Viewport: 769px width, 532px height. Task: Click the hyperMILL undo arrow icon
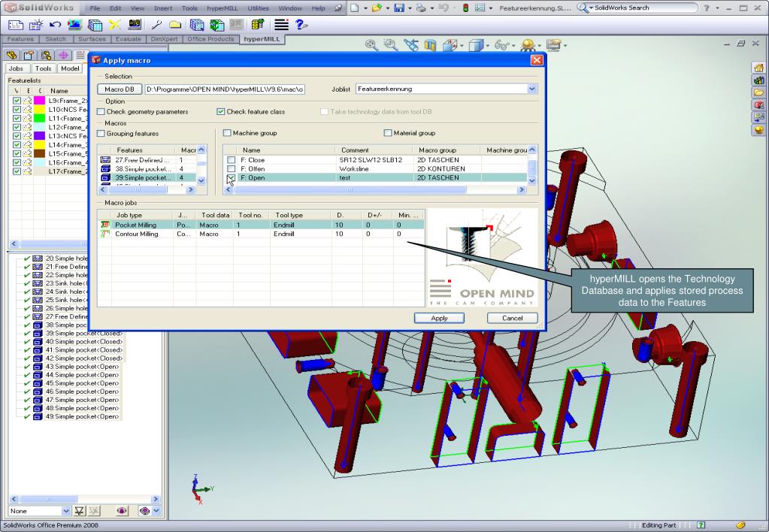(x=56, y=25)
